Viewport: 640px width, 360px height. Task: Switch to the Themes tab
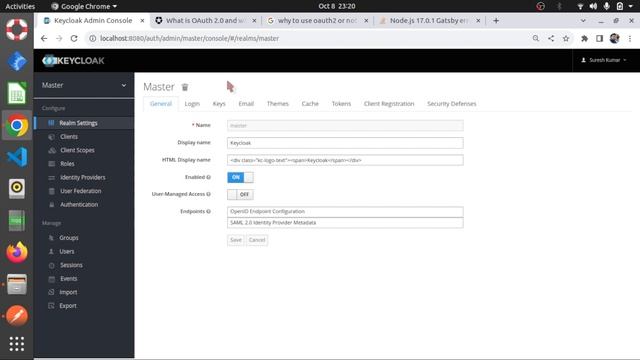(278, 104)
